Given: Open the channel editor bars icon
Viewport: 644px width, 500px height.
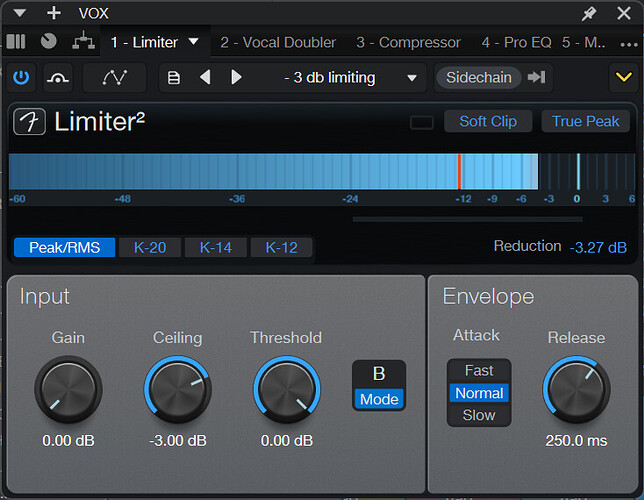Looking at the screenshot, I should [x=16, y=41].
